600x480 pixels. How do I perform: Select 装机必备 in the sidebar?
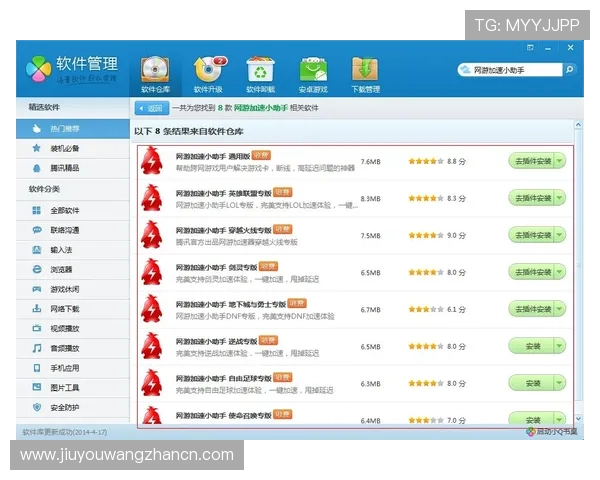tap(73, 148)
